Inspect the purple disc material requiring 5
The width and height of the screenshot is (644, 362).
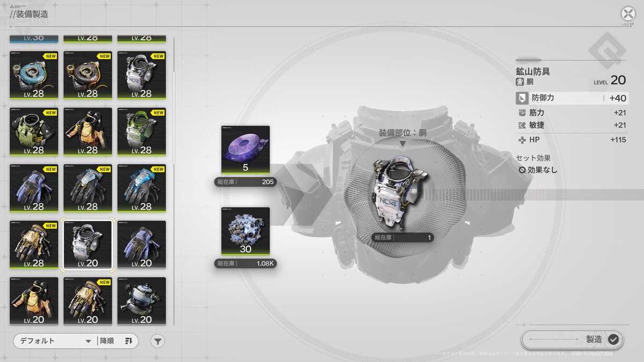[246, 150]
